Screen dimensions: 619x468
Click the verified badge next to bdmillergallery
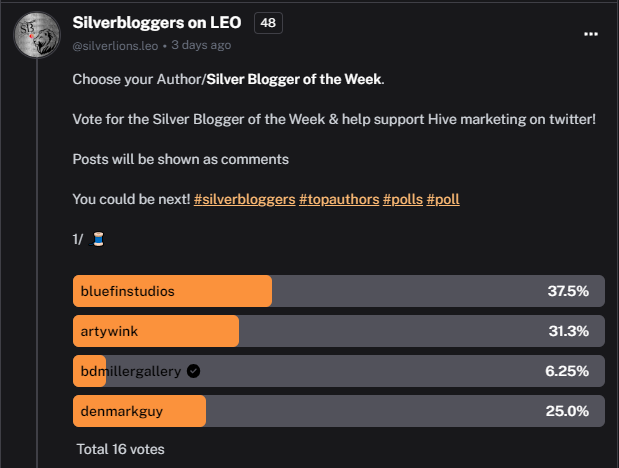point(193,371)
